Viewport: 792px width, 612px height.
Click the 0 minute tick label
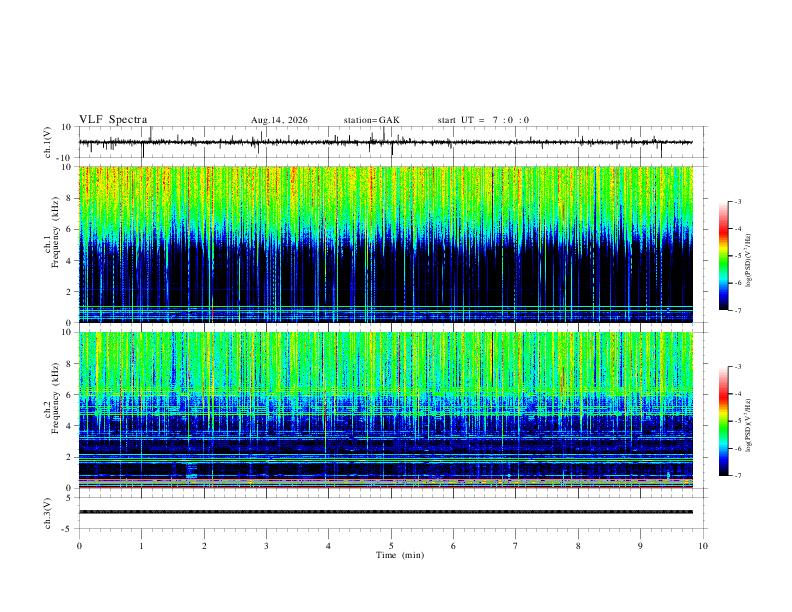tap(79, 546)
